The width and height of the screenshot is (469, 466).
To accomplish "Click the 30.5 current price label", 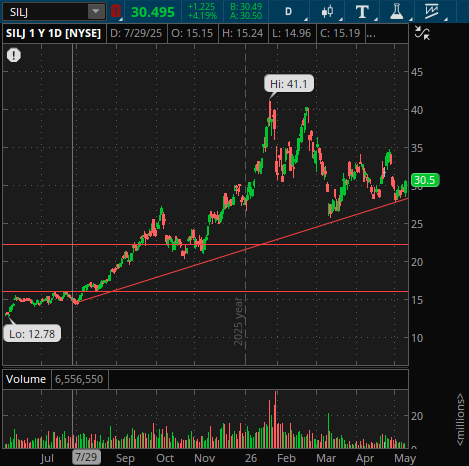I will 425,180.
